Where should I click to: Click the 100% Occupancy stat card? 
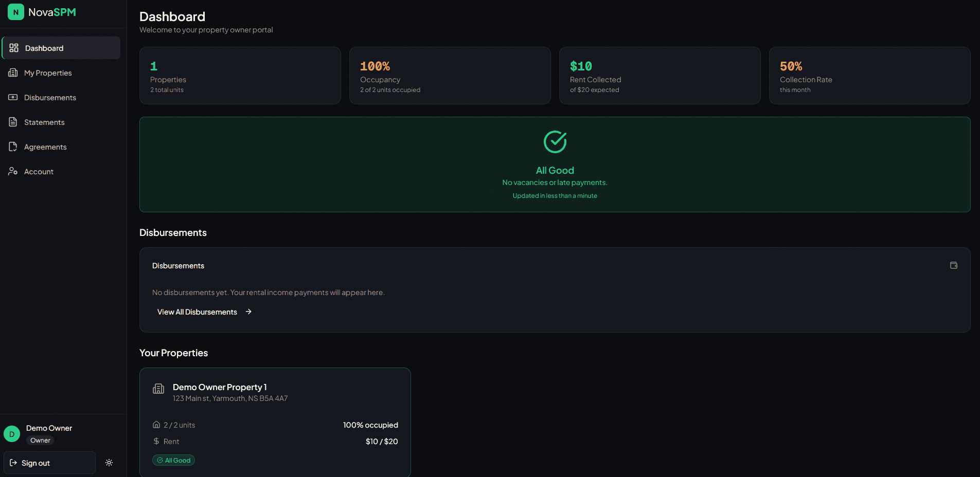click(x=450, y=75)
